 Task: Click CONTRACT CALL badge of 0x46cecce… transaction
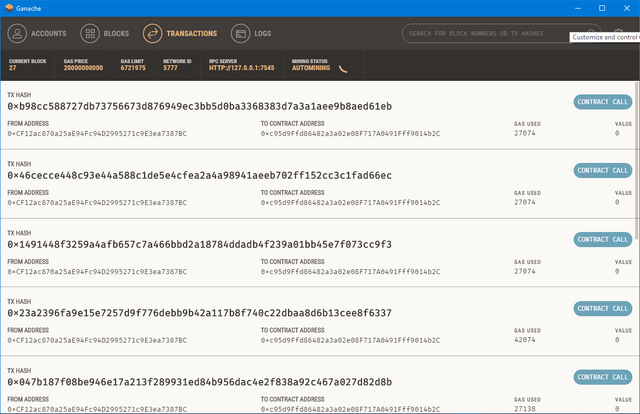pyautogui.click(x=602, y=170)
